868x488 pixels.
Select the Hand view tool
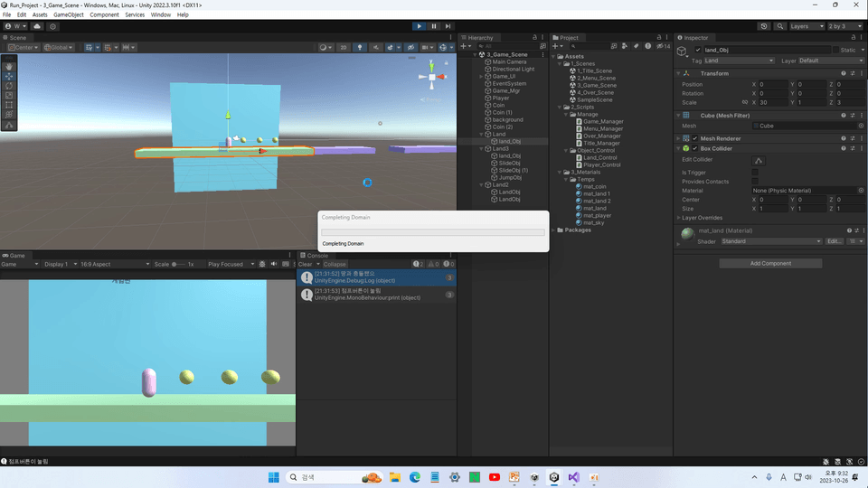point(9,66)
